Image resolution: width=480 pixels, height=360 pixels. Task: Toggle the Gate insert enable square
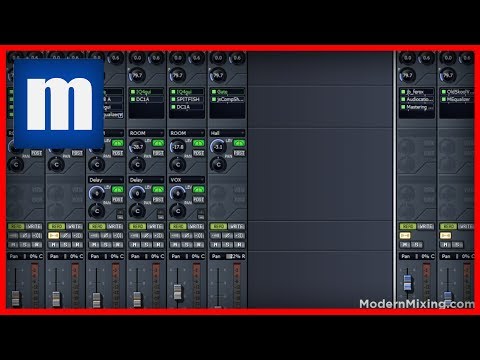tap(214, 92)
